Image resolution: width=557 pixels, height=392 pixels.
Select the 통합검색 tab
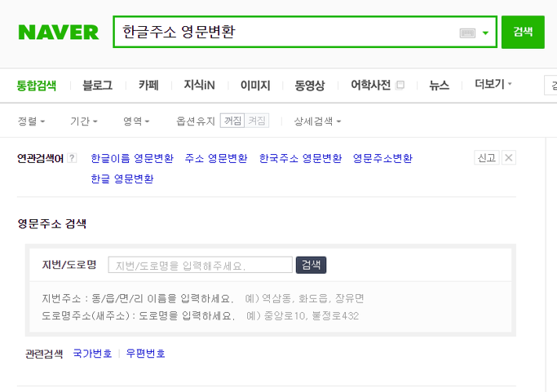point(37,86)
